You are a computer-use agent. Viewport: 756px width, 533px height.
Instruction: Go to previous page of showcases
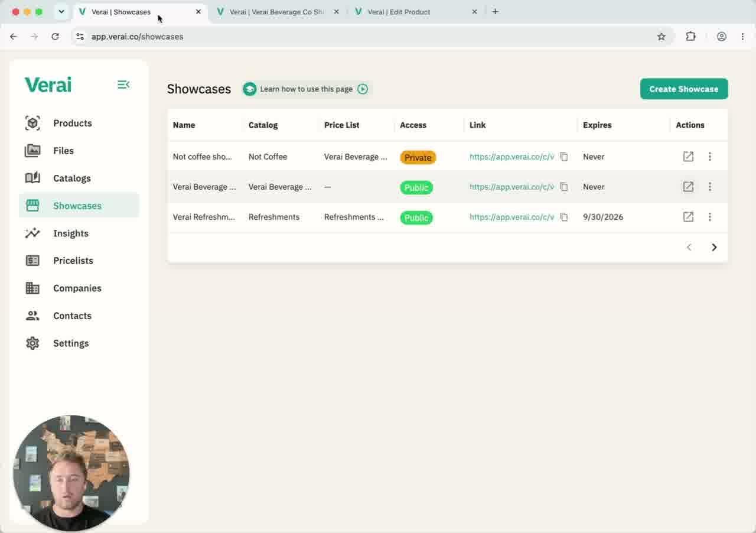pyautogui.click(x=689, y=247)
